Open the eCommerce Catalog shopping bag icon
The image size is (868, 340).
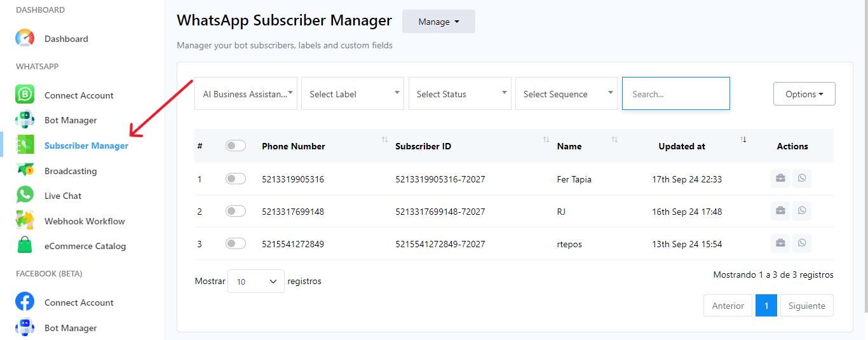25,246
